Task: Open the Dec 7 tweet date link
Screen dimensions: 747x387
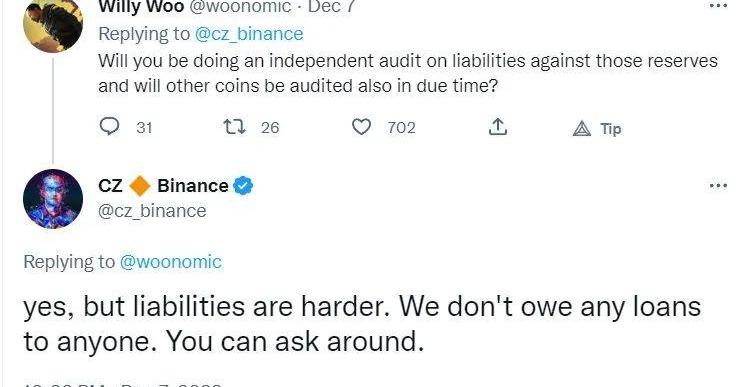Action: [x=331, y=6]
